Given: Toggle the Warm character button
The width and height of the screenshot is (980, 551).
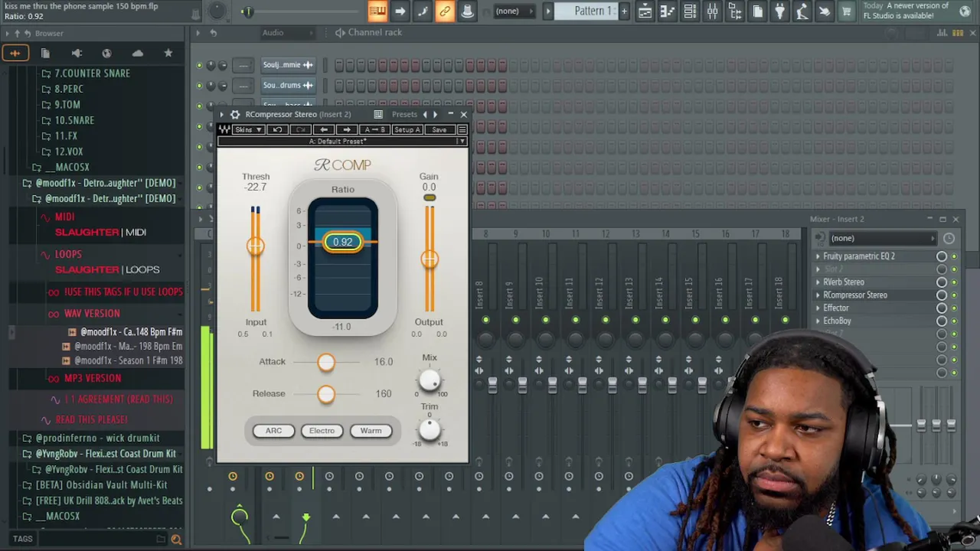Looking at the screenshot, I should 371,431.
